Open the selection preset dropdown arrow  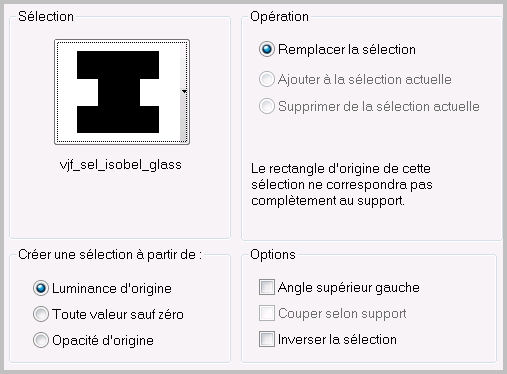[184, 91]
